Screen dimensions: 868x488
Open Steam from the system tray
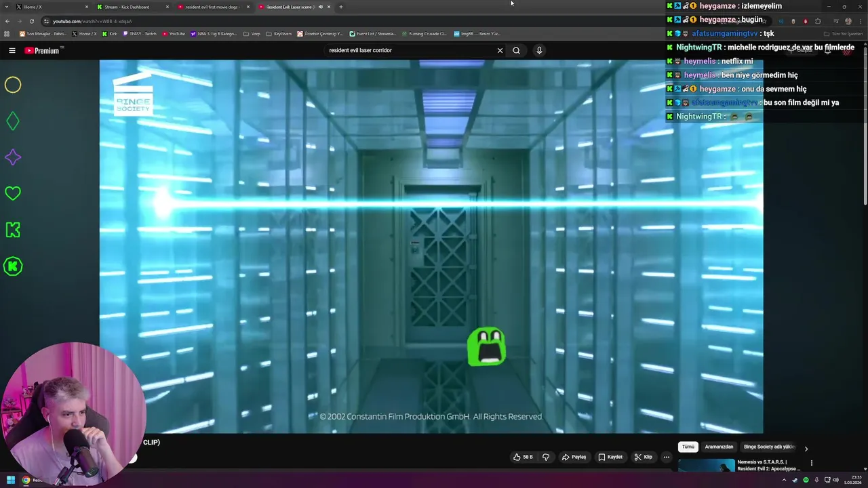click(x=795, y=480)
